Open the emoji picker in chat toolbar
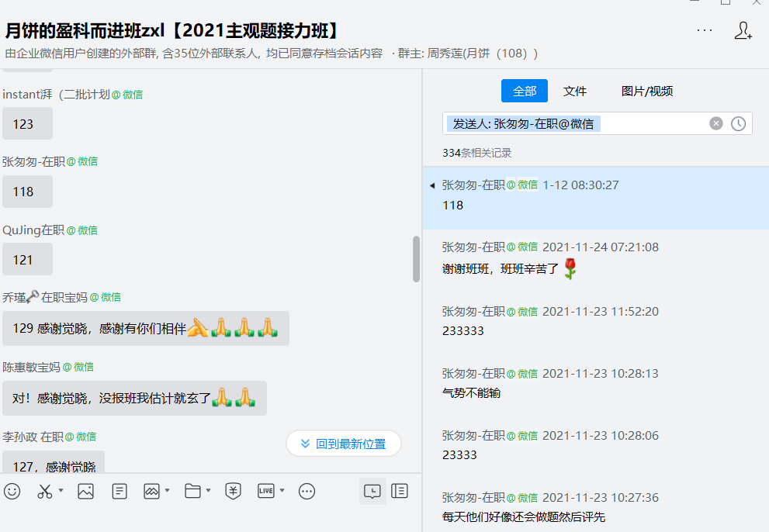The image size is (769, 532). (x=12, y=491)
